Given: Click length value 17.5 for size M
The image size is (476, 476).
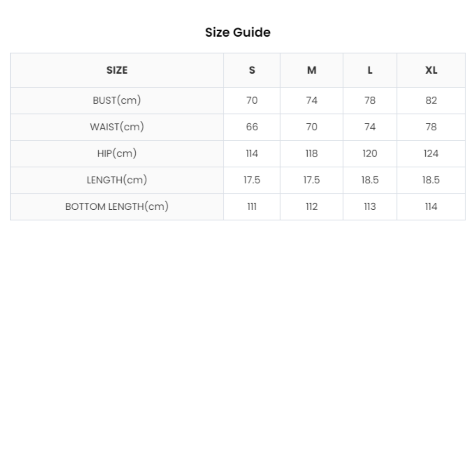Looking at the screenshot, I should point(312,180).
